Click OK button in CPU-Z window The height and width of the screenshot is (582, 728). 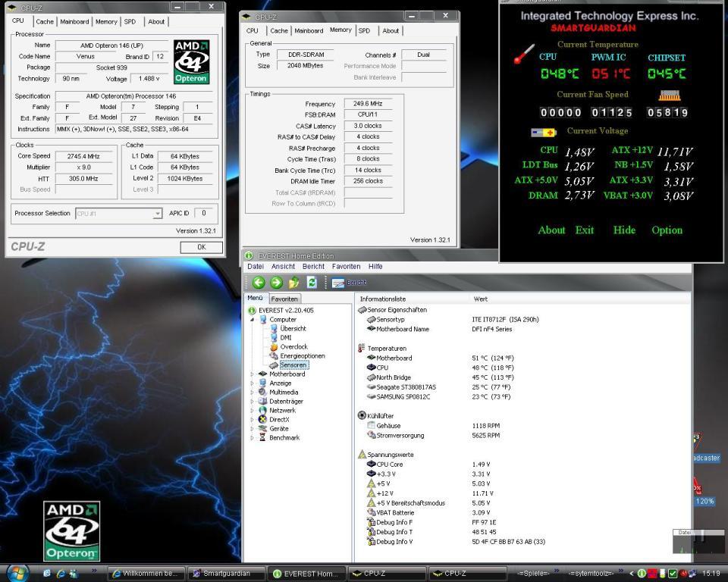click(202, 247)
